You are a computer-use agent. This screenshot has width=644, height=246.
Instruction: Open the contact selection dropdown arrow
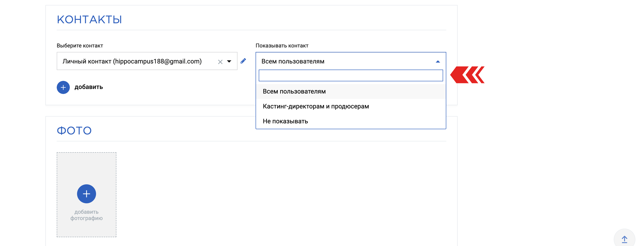tap(229, 61)
